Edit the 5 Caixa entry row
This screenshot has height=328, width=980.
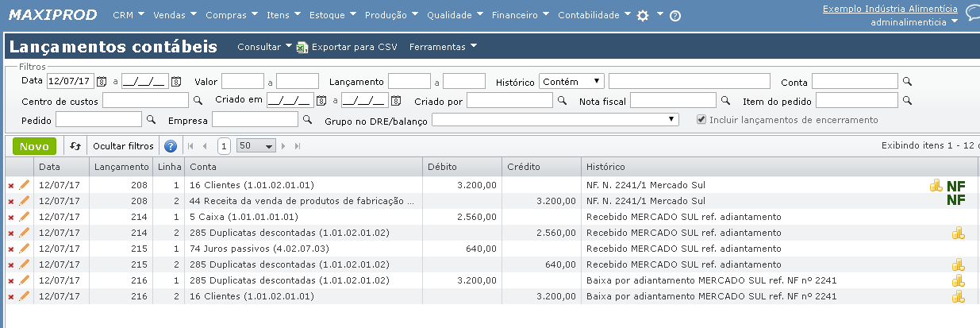click(x=25, y=216)
